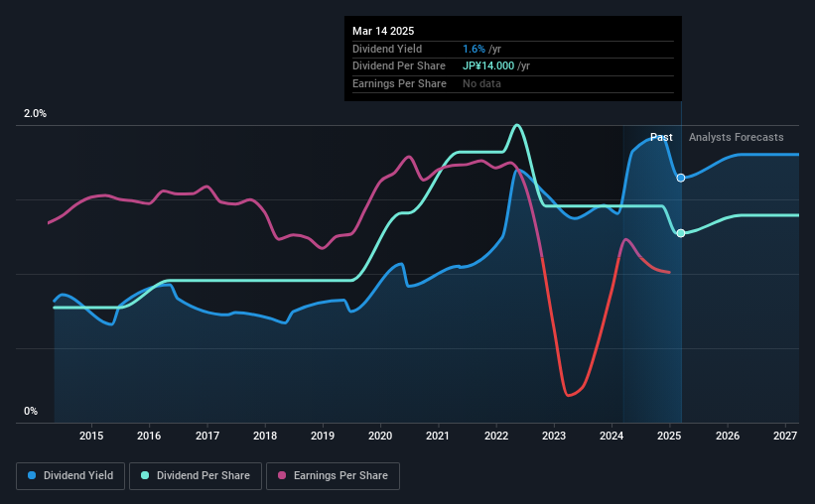The image size is (815, 504).
Task: Click the 1.6% dividend yield value
Action: [x=474, y=49]
